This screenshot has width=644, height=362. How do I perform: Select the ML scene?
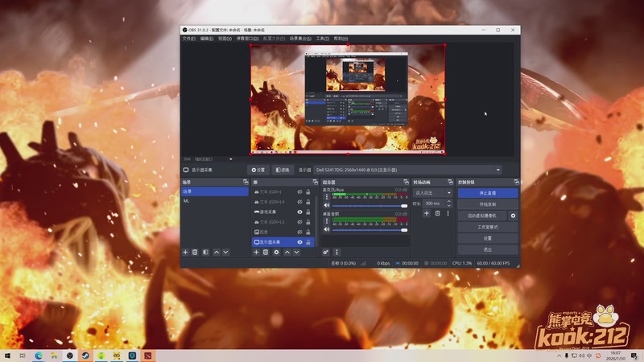(x=215, y=201)
